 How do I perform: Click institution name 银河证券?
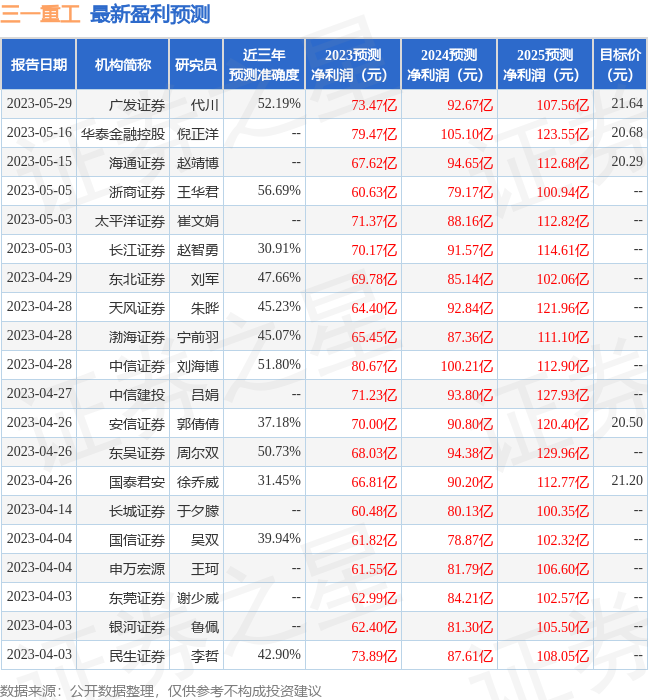coord(137,627)
